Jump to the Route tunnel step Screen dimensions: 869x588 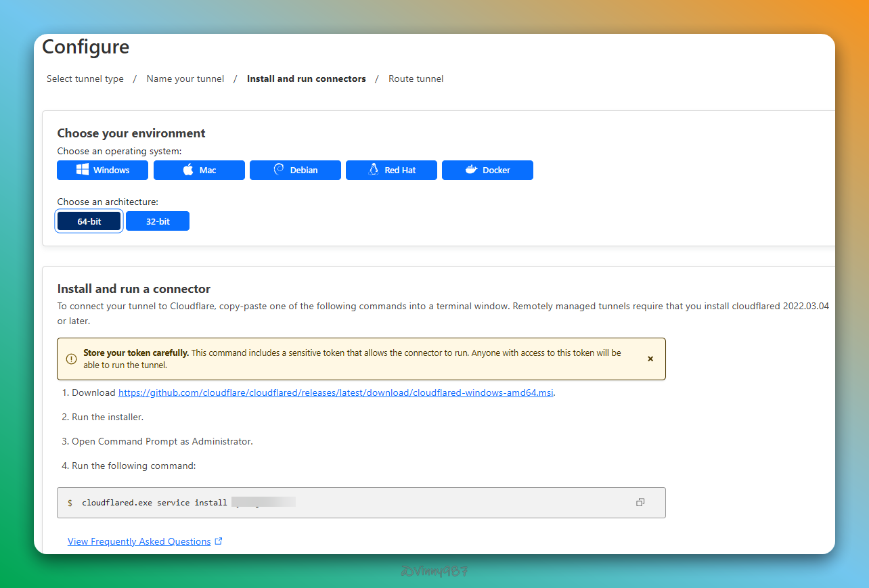(x=416, y=78)
